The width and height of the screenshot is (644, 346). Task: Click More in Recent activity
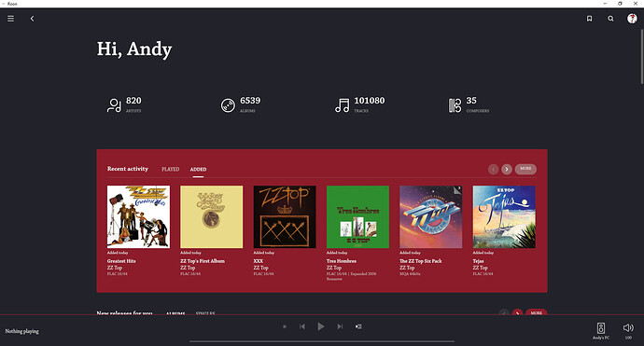[x=525, y=169]
